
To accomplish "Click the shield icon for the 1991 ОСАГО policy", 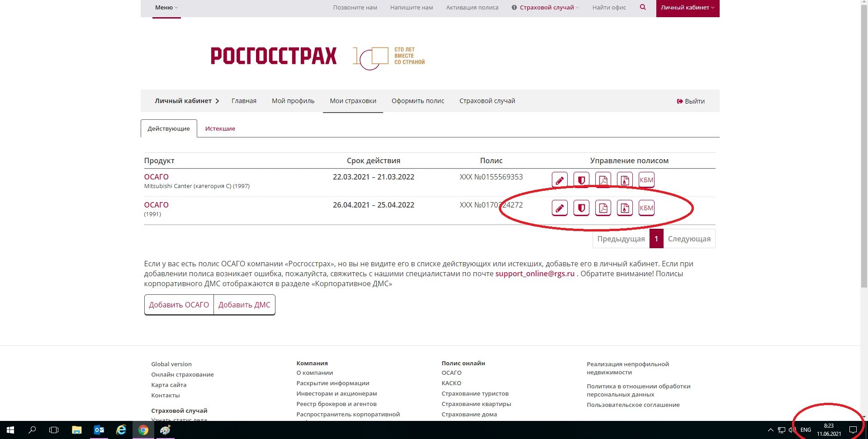I will click(x=581, y=208).
